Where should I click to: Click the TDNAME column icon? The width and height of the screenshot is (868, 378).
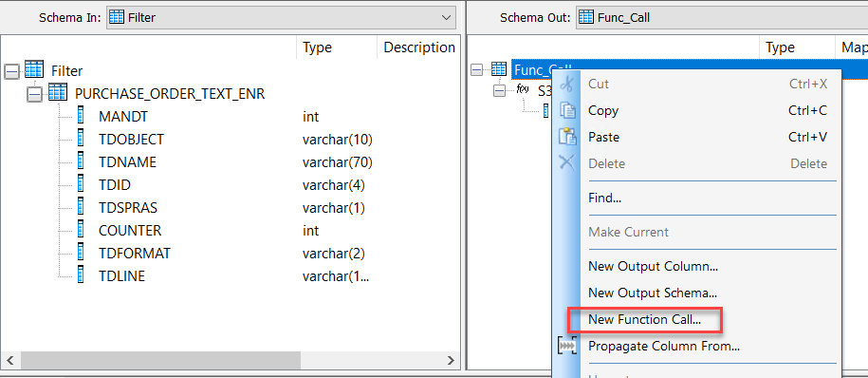click(81, 161)
